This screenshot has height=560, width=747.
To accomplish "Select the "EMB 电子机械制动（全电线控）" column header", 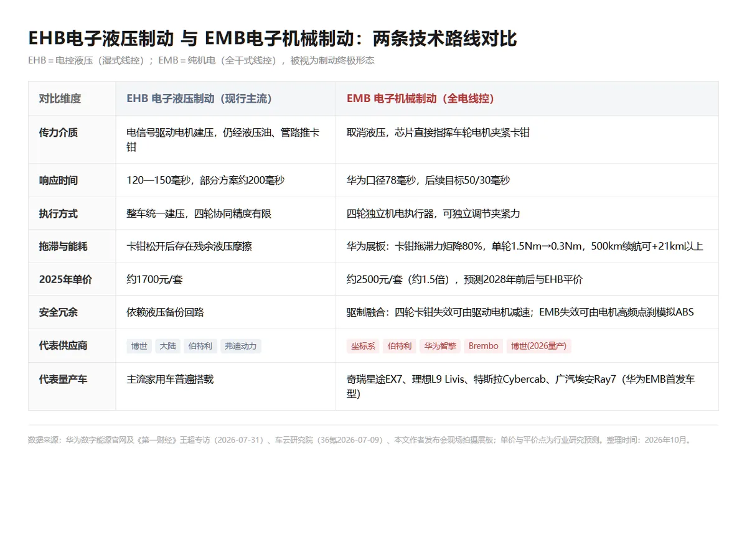I will tap(527, 98).
